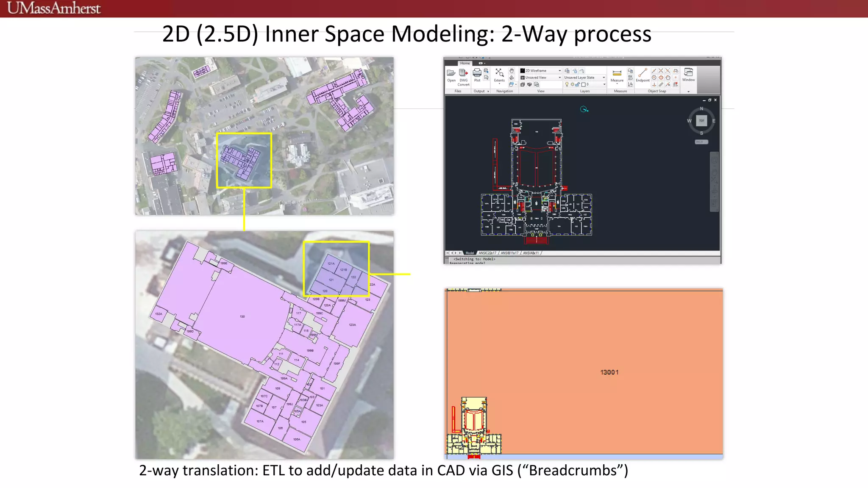This screenshot has height=488, width=868.
Task: Go to last layout tab arrow
Action: tap(460, 253)
